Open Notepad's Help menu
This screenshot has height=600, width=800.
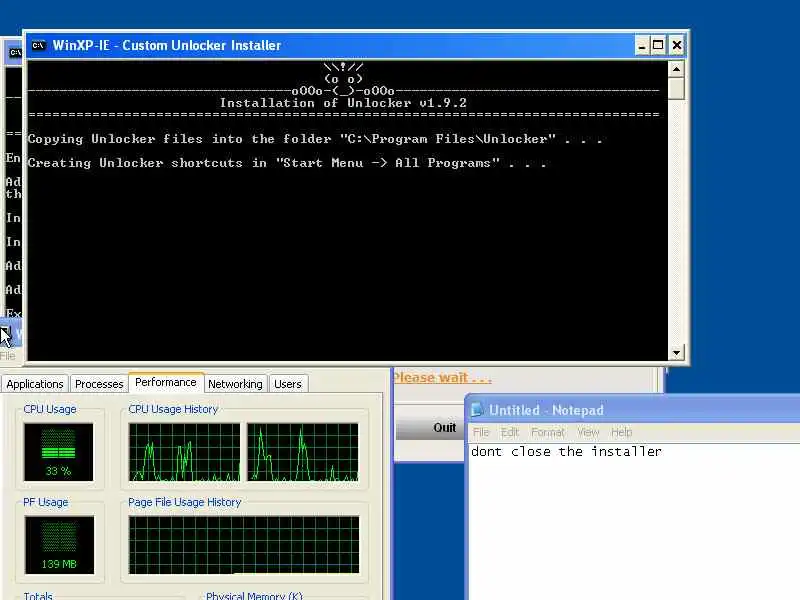621,433
